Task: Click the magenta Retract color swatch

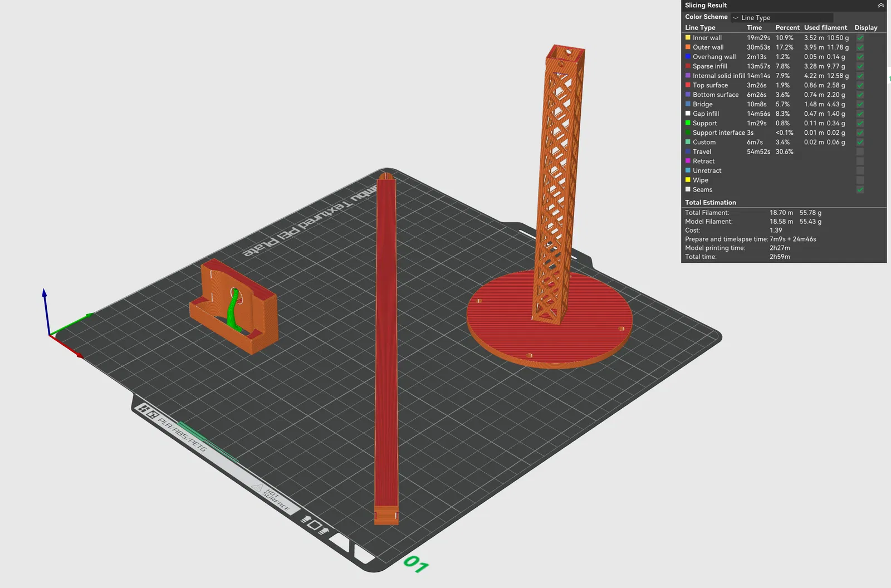Action: tap(688, 161)
